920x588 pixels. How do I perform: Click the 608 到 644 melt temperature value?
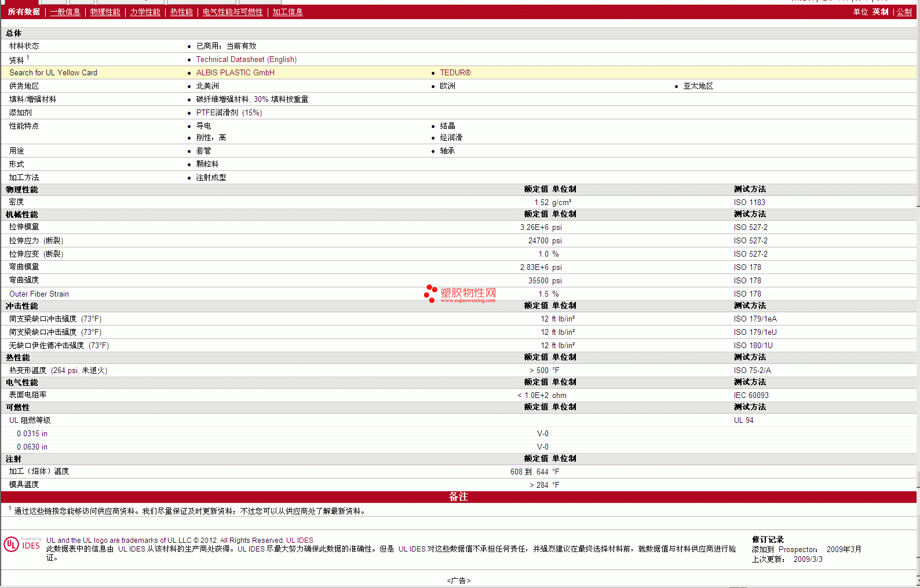click(529, 472)
